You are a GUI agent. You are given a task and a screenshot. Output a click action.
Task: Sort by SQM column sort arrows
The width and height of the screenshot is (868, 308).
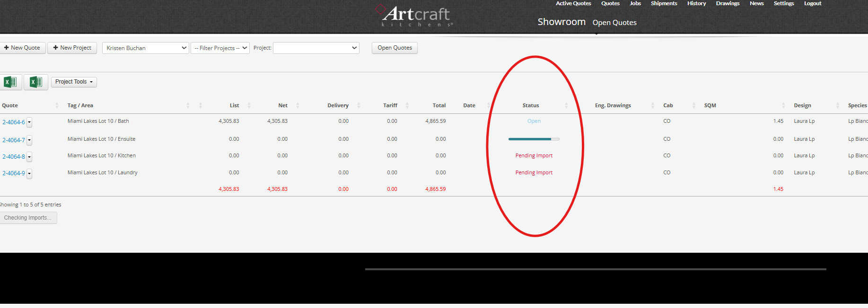(783, 105)
